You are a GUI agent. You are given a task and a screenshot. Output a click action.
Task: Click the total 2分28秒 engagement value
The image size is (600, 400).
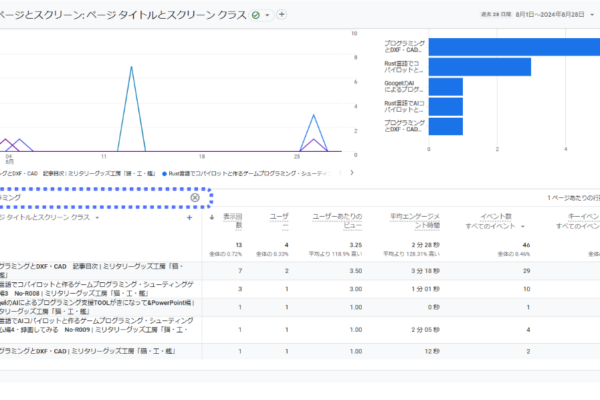(x=426, y=245)
